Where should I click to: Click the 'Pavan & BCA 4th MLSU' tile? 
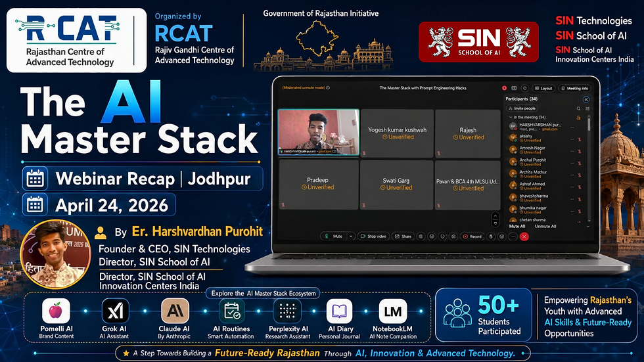468,185
